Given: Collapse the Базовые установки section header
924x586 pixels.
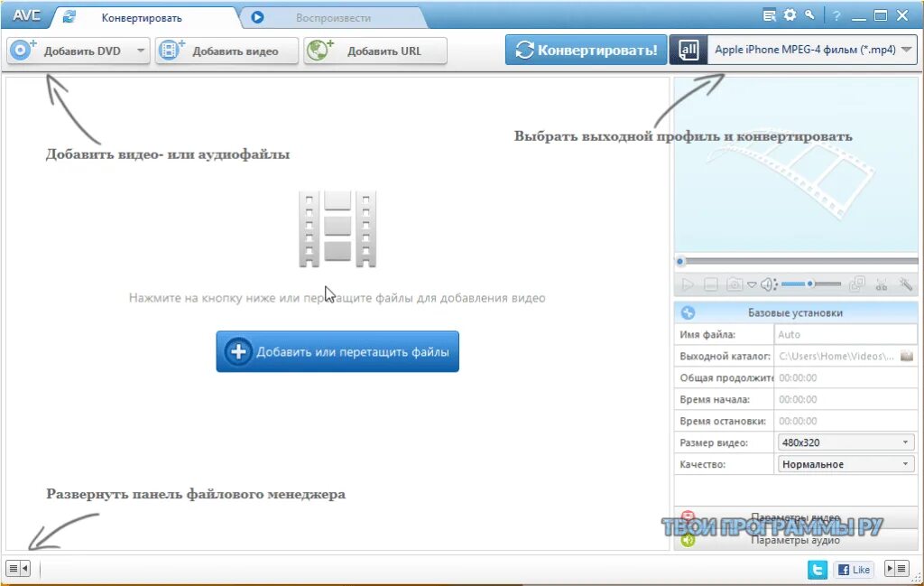Looking at the screenshot, I should [x=796, y=312].
